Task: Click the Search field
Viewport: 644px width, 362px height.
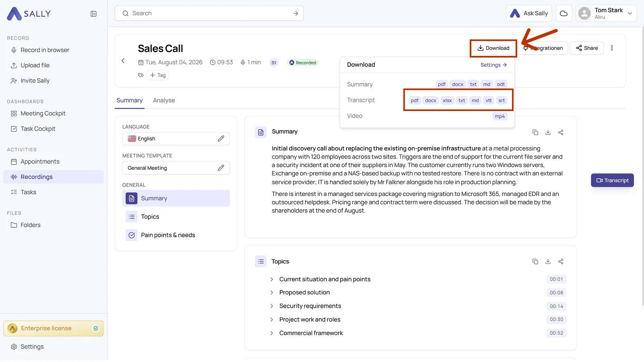Action: (209, 13)
